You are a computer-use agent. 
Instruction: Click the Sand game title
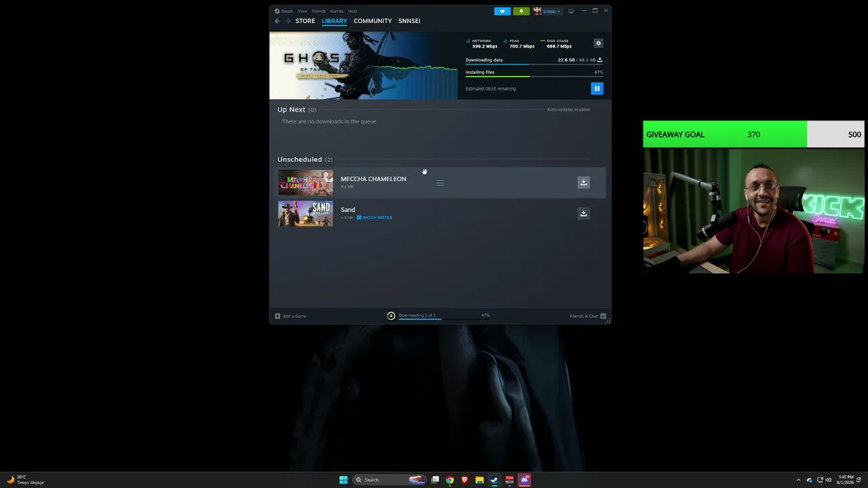coord(348,209)
